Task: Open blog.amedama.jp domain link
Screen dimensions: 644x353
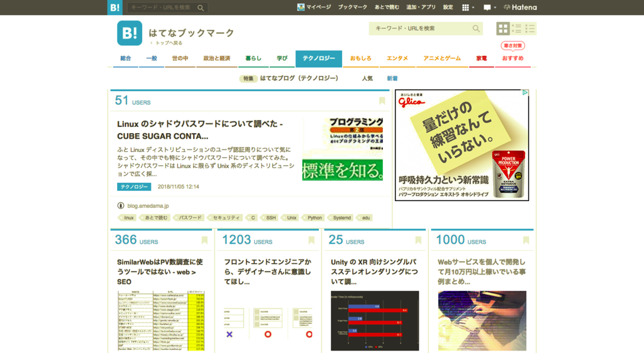Action: point(148,206)
